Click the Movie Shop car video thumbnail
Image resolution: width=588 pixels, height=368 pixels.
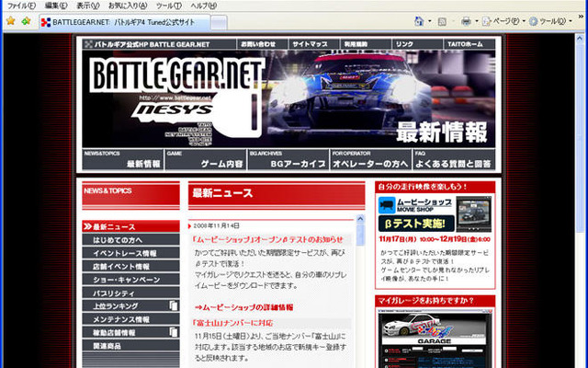[474, 213]
